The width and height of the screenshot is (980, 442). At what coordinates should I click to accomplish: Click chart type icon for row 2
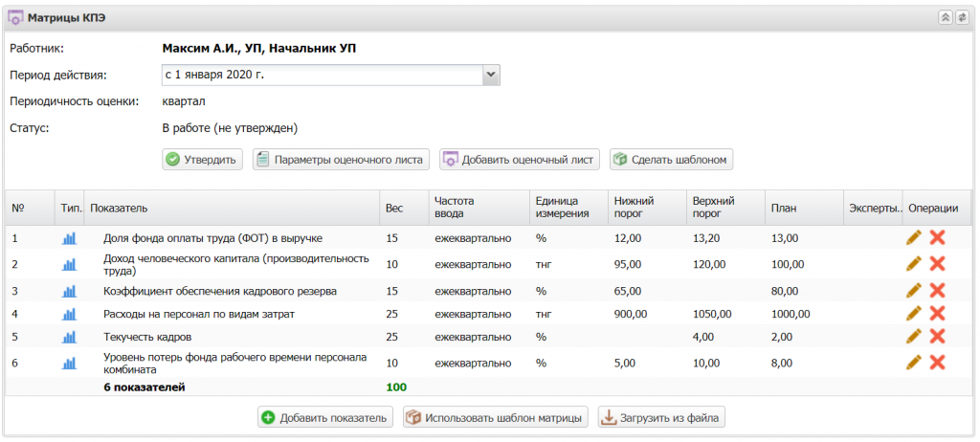coord(69,264)
